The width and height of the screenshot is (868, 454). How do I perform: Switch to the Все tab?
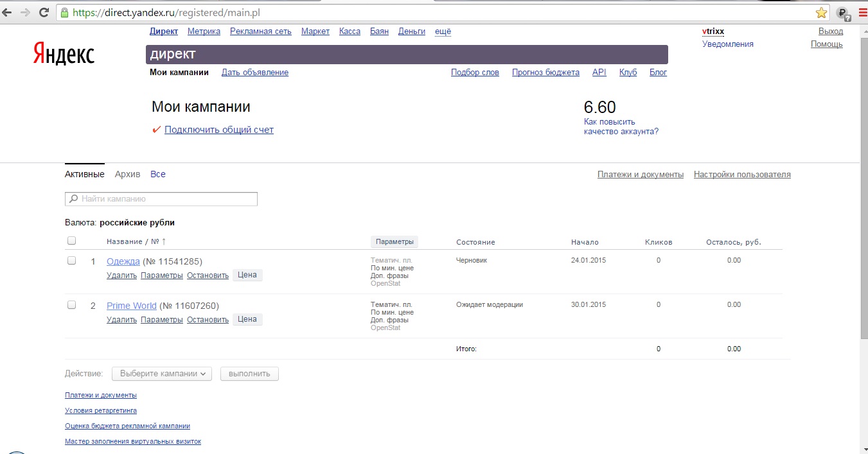[158, 174]
